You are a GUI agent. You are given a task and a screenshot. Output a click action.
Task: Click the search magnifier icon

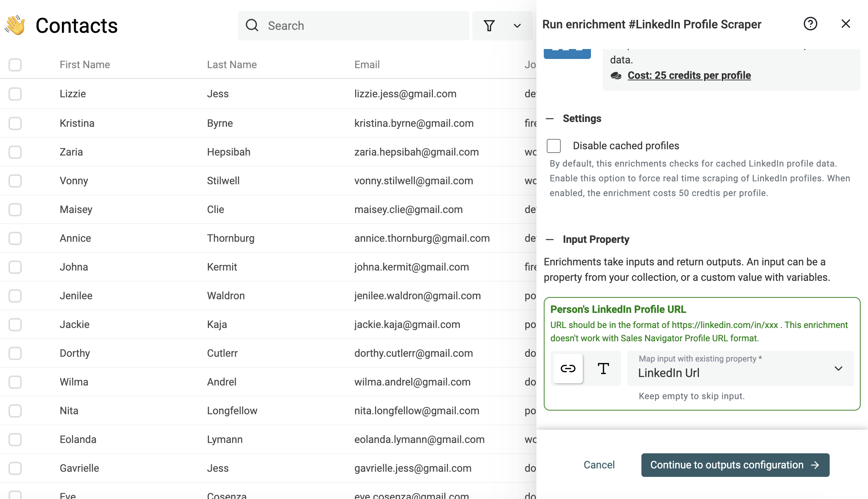tap(252, 25)
